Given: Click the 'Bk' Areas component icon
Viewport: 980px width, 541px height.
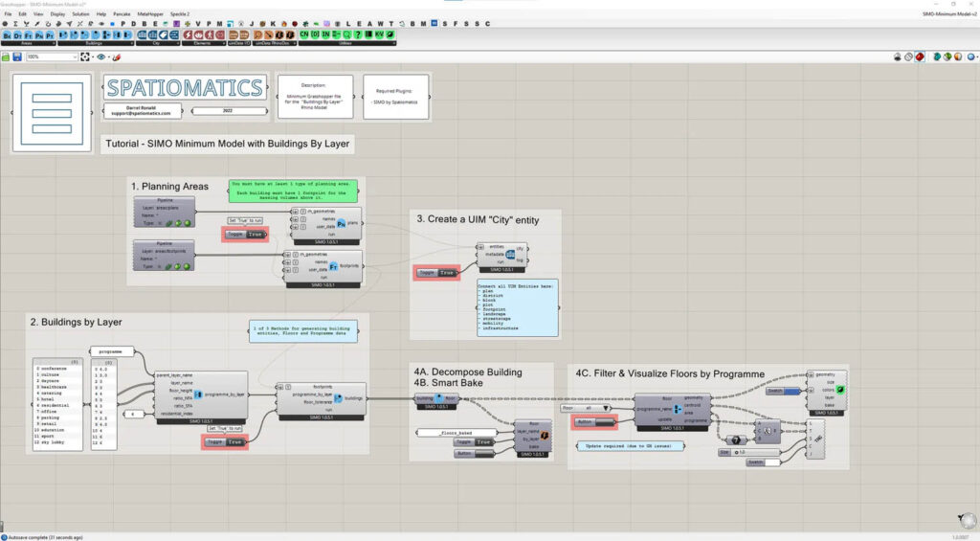Looking at the screenshot, I should pos(7,34).
